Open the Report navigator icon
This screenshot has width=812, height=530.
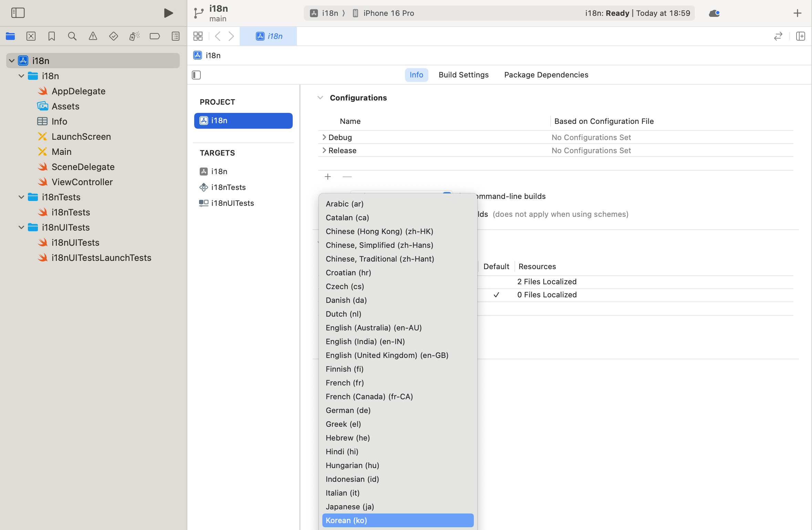coord(176,36)
